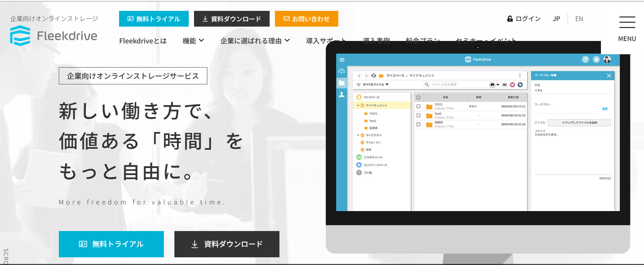Viewport: 644px width, 265px height.
Task: Click the refresh icon in the mockup toolbar
Action: tap(374, 76)
